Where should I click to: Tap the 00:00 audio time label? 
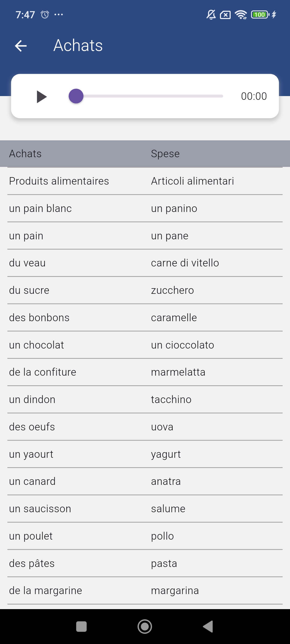[x=254, y=96]
